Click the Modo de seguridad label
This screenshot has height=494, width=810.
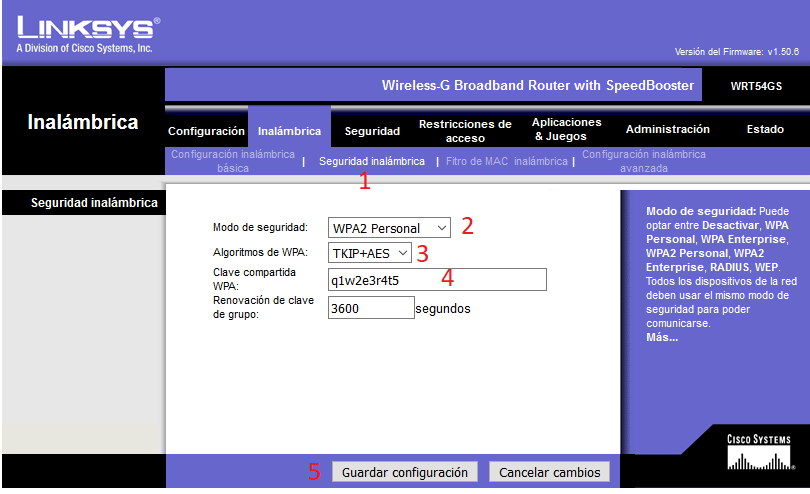pyautogui.click(x=260, y=227)
